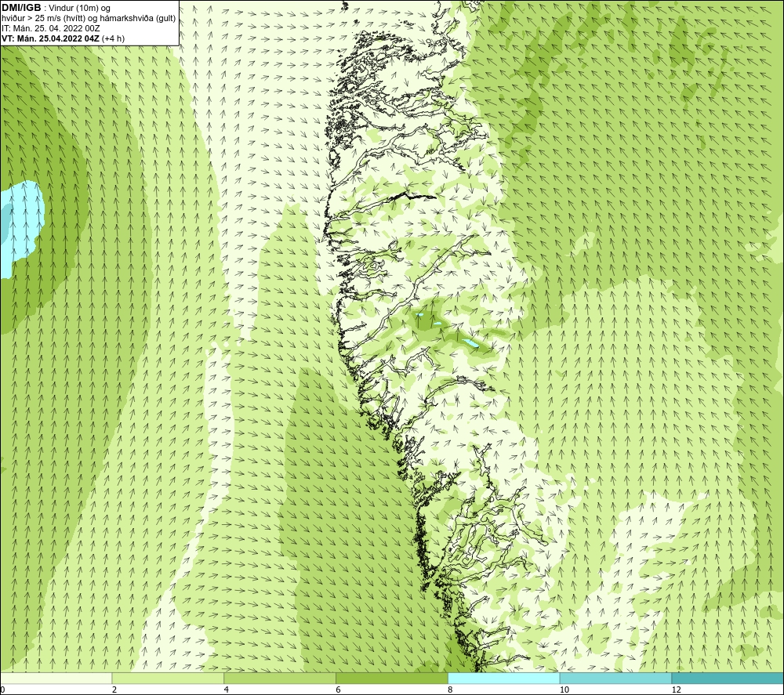Click the 8–10 m/s pale cyan legend swatch
784x695 pixels.
click(504, 678)
